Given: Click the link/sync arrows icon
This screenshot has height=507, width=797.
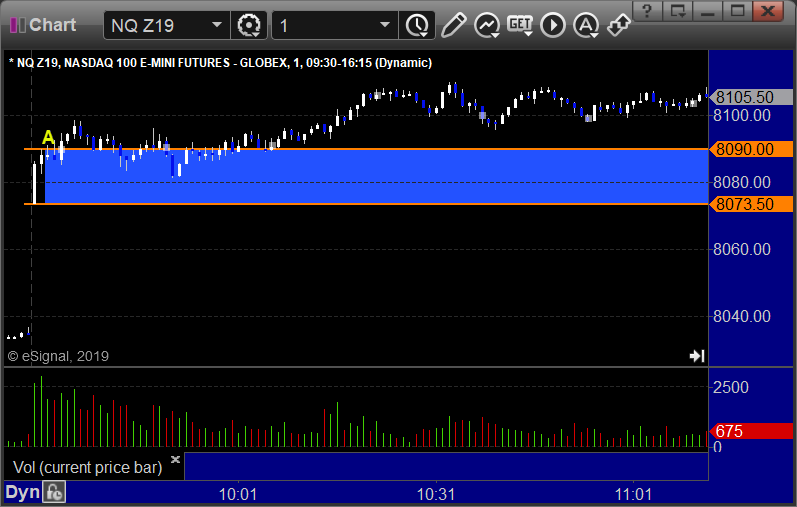Looking at the screenshot, I should [x=619, y=25].
